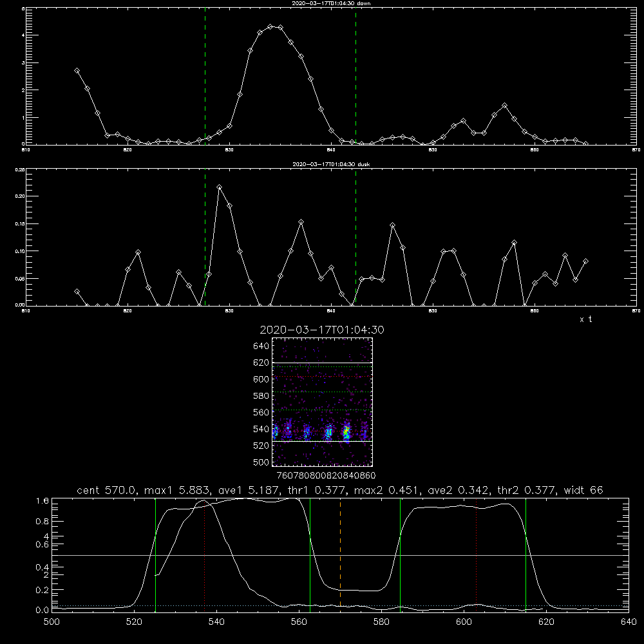Click the right green dashed line in the dusk plot
Viewport: 644px width, 644px height.
[355, 237]
